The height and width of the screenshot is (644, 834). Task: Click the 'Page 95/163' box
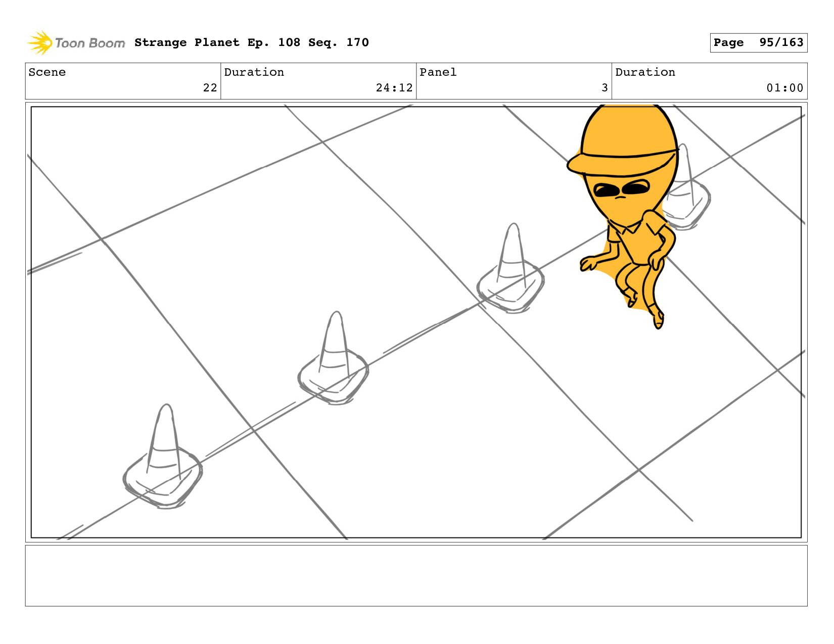758,42
